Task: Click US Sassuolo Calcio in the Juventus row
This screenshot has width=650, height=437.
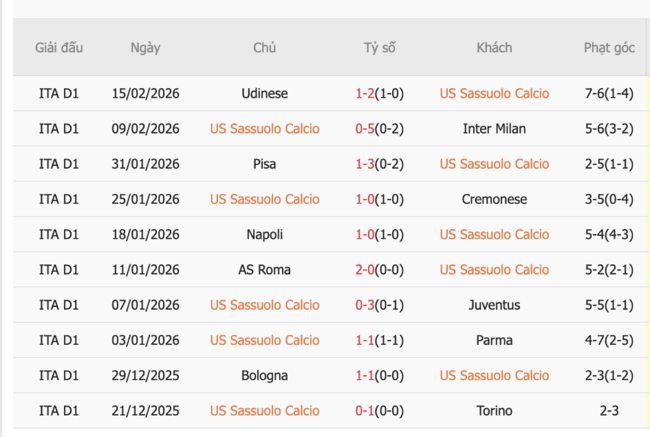Action: 264,305
